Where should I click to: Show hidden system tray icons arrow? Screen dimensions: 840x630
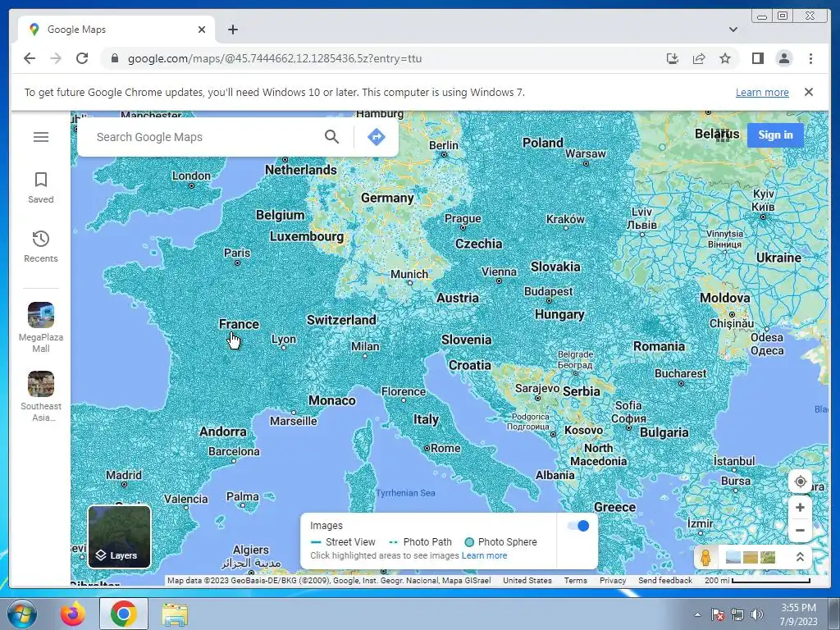697,614
